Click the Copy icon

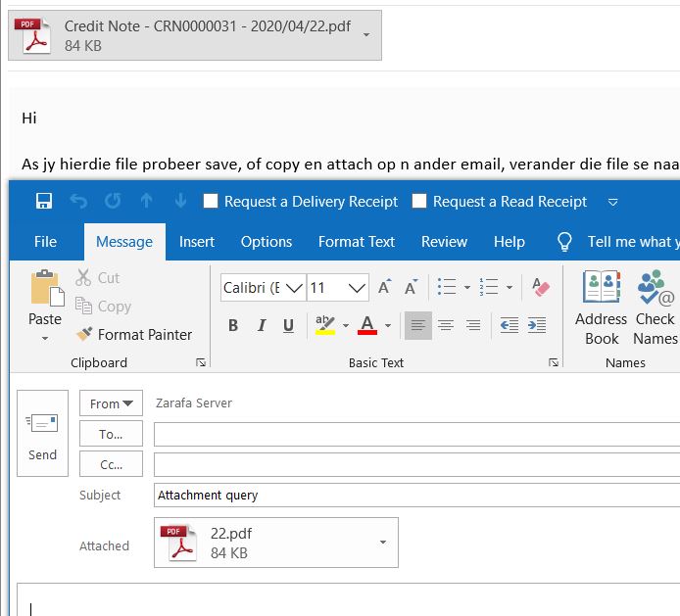(83, 306)
